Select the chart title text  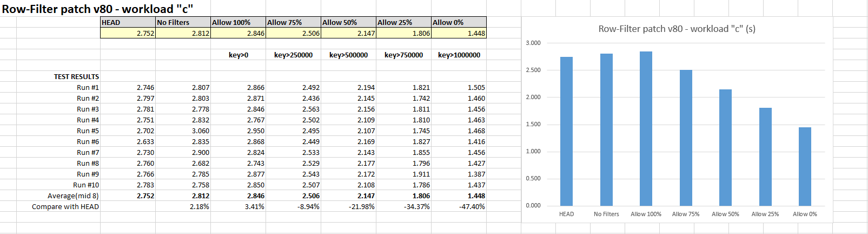tap(677, 29)
